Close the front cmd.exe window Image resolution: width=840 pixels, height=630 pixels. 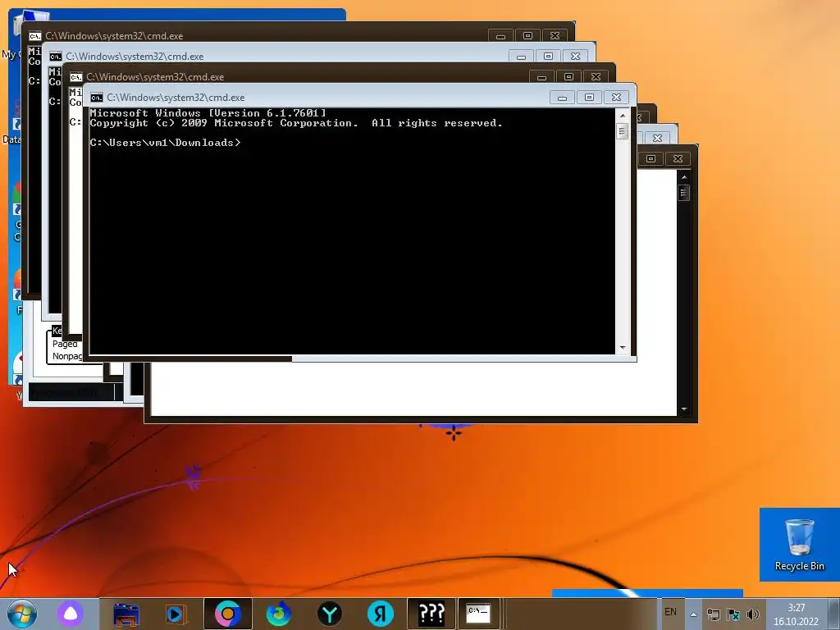[x=617, y=98]
